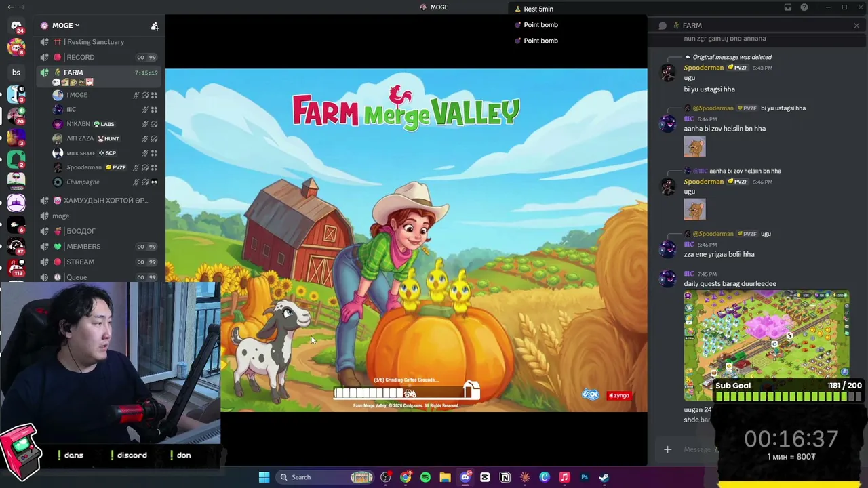Open File Explorer from the taskbar
Image resolution: width=868 pixels, height=488 pixels.
click(x=445, y=477)
